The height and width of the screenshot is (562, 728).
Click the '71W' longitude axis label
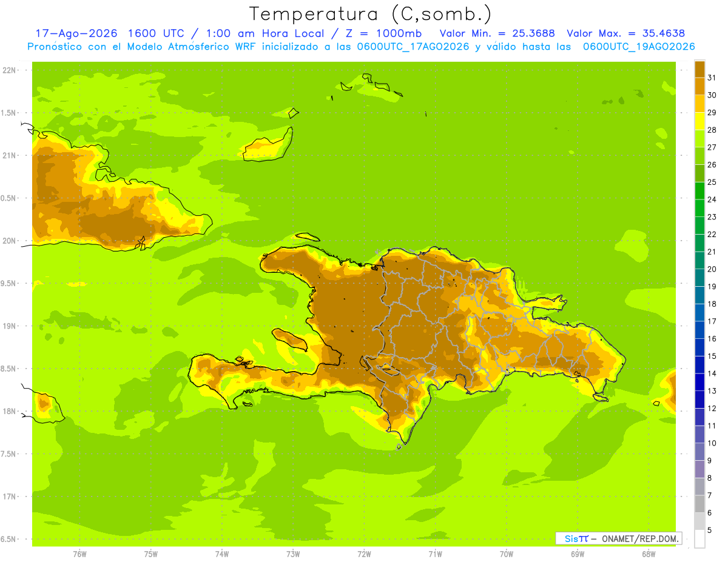click(x=435, y=554)
